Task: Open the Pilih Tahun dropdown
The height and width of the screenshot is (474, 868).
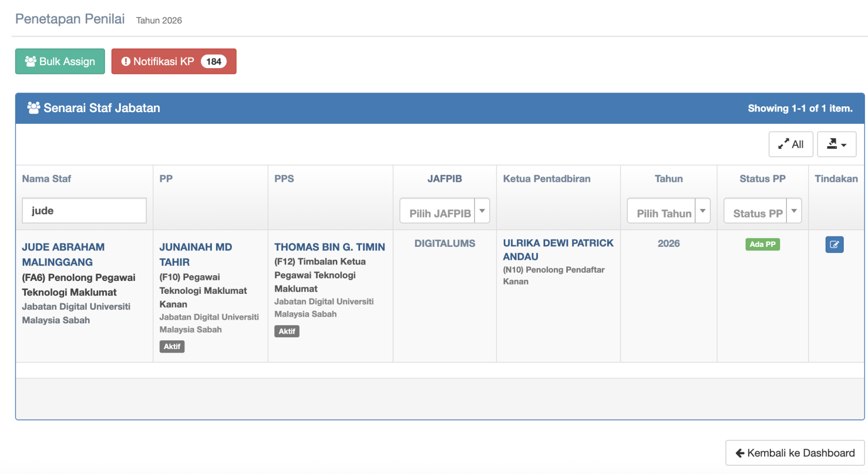Action: click(x=668, y=211)
